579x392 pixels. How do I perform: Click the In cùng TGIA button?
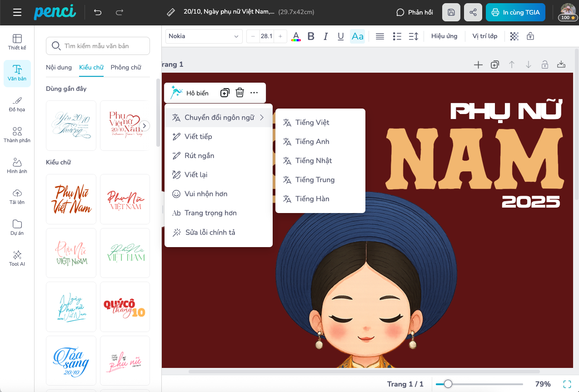tap(515, 12)
